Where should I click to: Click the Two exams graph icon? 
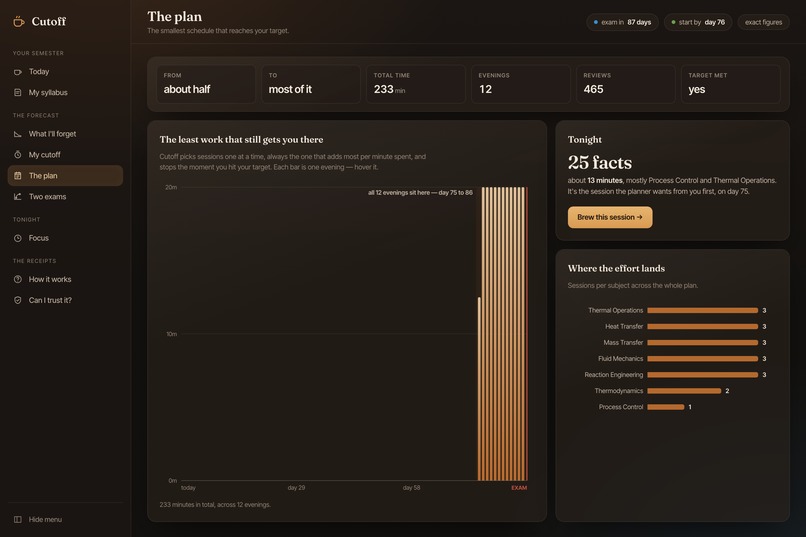[17, 197]
